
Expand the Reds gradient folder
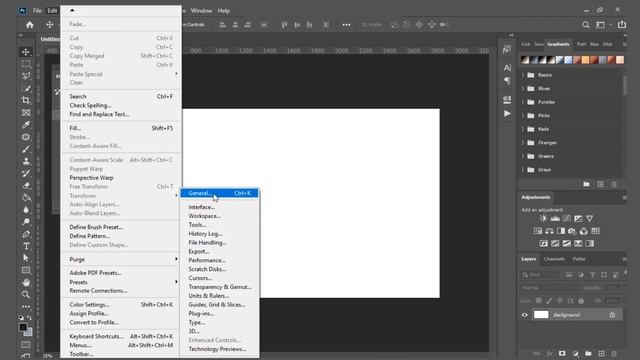click(x=522, y=129)
